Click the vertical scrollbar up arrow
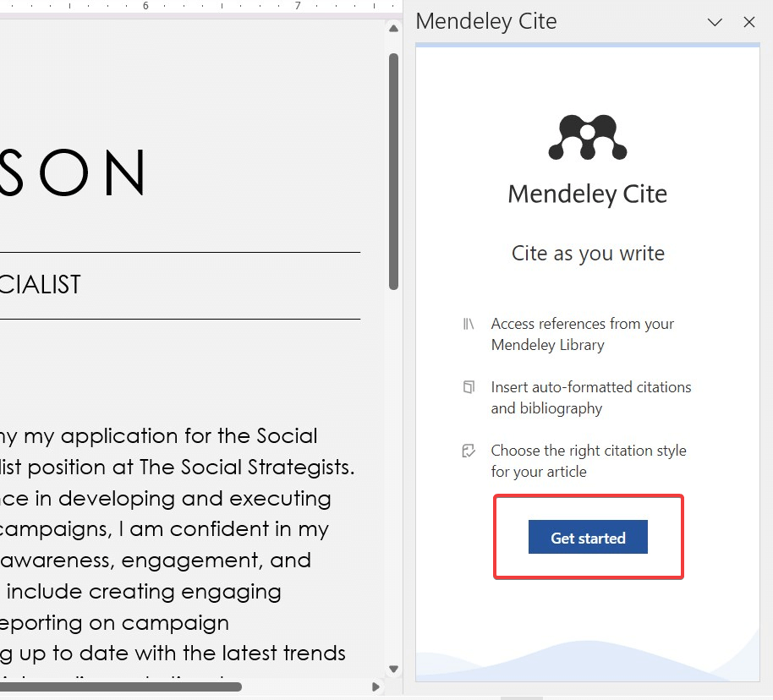This screenshot has height=700, width=773. [x=393, y=29]
